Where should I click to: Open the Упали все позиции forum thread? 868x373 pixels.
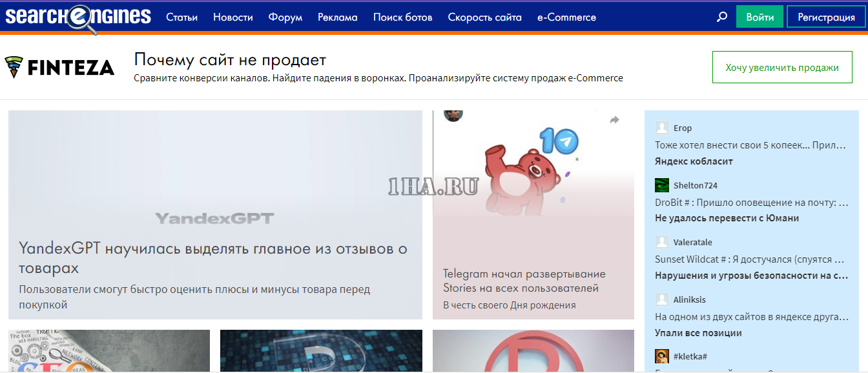(698, 333)
